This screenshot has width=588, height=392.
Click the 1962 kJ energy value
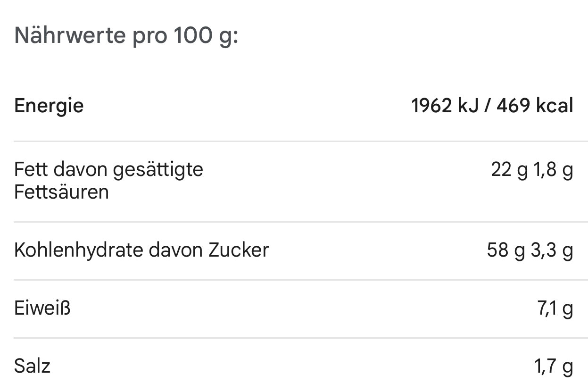(x=444, y=106)
